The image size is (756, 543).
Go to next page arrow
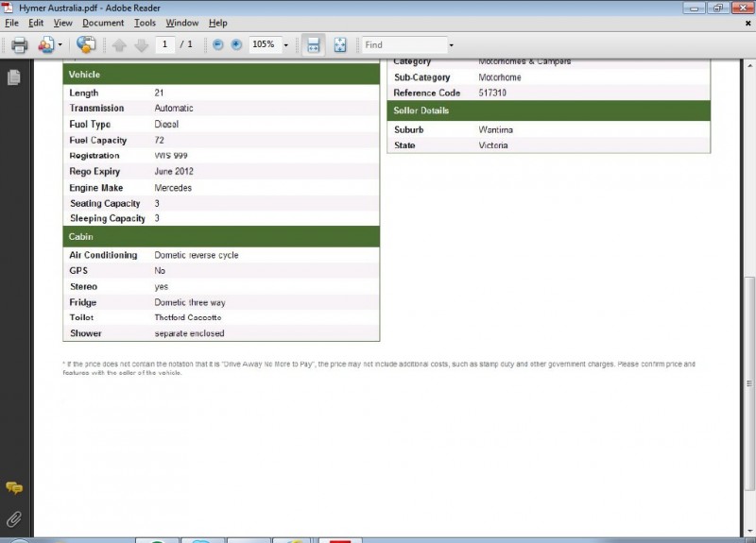pyautogui.click(x=141, y=45)
